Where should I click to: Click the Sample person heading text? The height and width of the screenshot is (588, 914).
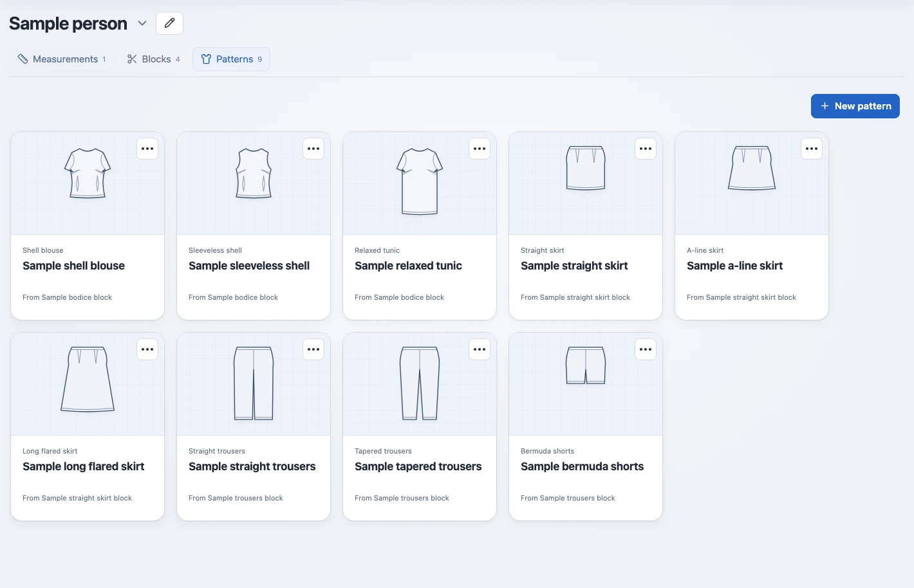click(68, 24)
